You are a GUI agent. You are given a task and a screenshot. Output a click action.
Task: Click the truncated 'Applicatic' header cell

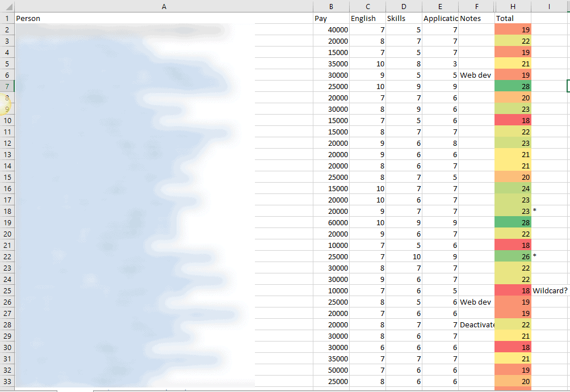click(x=440, y=18)
